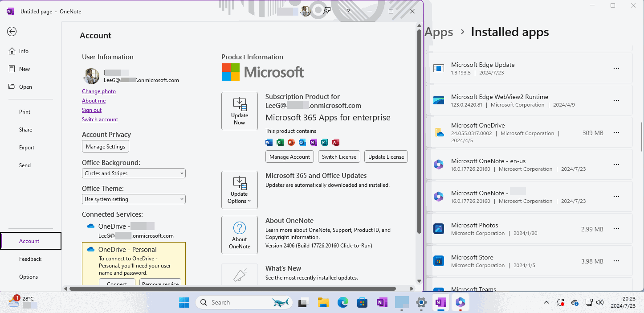Viewport: 644px width, 313px height.
Task: Open File Explorer from the taskbar
Action: click(323, 303)
